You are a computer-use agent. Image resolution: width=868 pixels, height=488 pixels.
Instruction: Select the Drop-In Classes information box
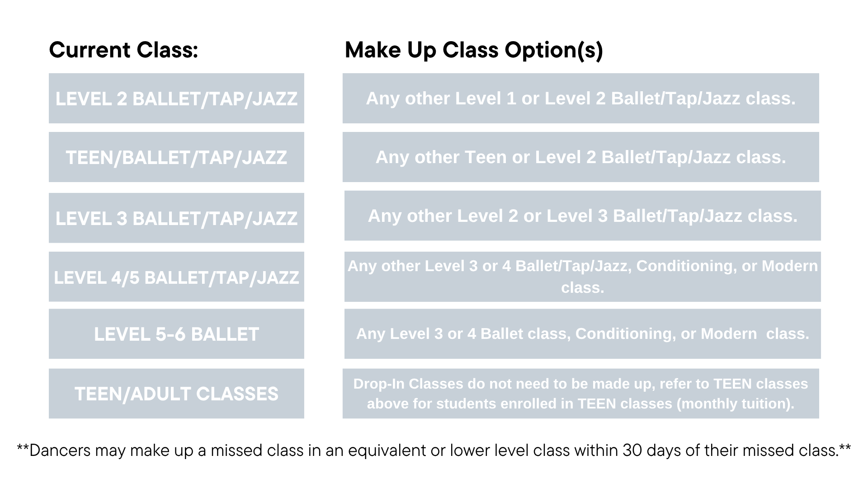580,394
